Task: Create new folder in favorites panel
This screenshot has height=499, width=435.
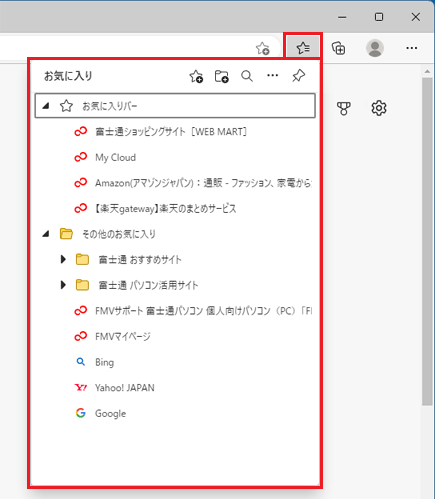Action: click(x=221, y=76)
